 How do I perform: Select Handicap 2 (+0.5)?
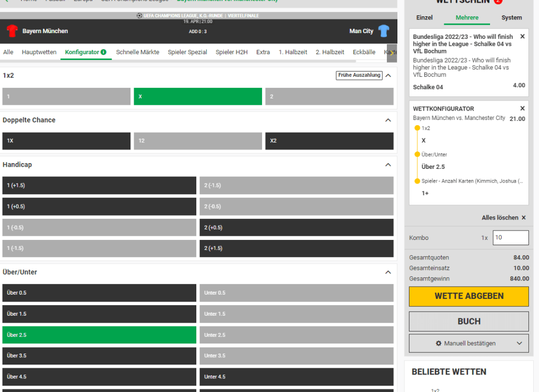coord(297,227)
